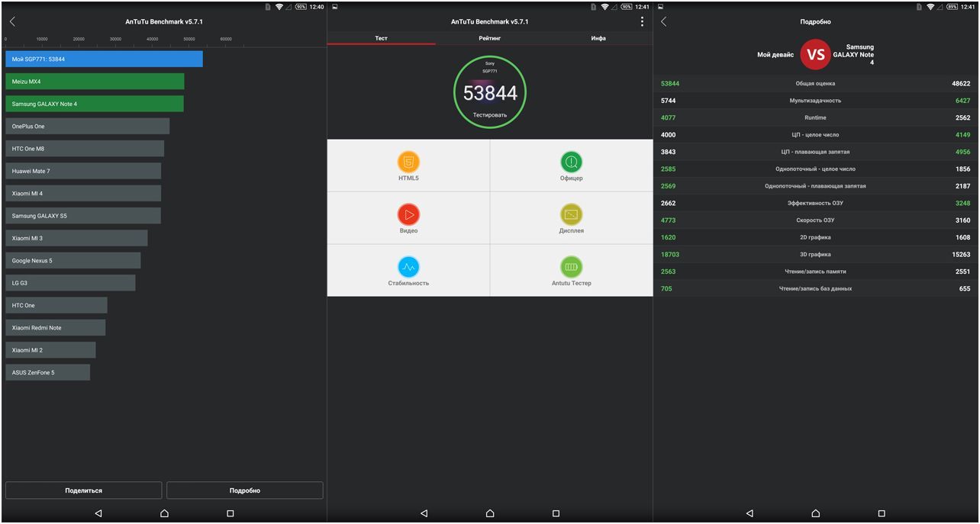Select the blue Стабильность icon
Image resolution: width=980 pixels, height=524 pixels.
[x=408, y=267]
